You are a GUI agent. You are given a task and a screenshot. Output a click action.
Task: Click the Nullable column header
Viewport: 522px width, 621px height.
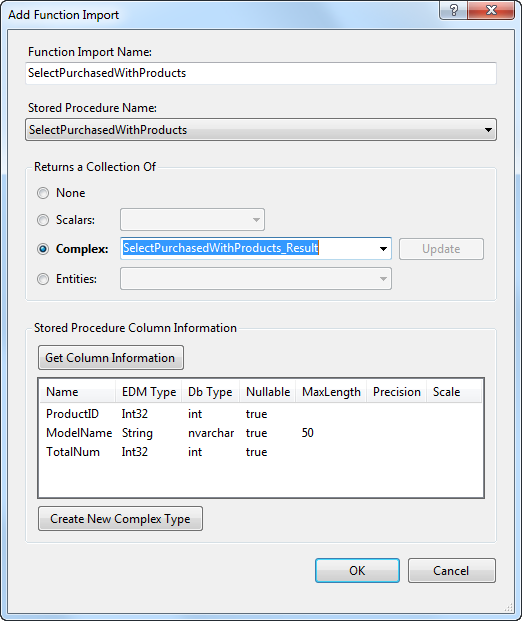click(x=268, y=392)
